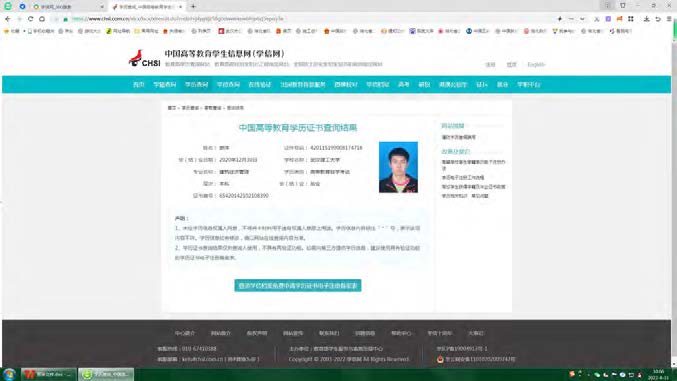Click the student photo thumbnail
Viewport: 677px width, 381px height.
click(x=398, y=167)
